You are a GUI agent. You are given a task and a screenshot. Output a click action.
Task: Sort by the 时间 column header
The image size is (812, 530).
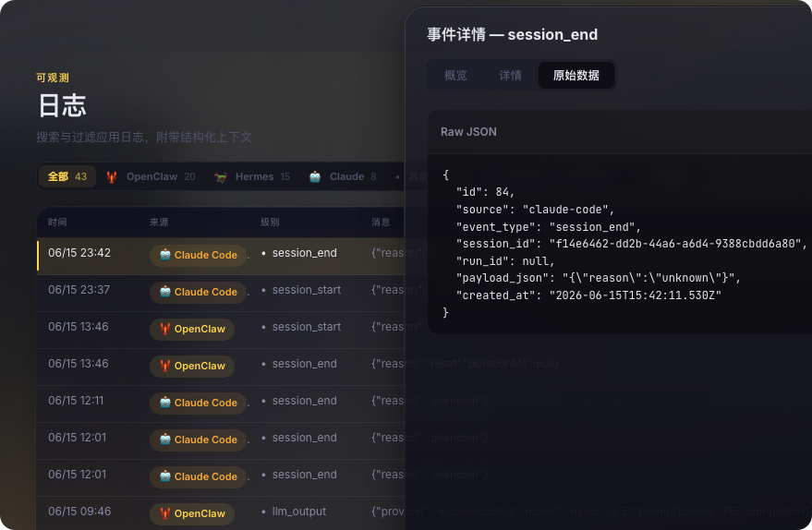(x=57, y=222)
